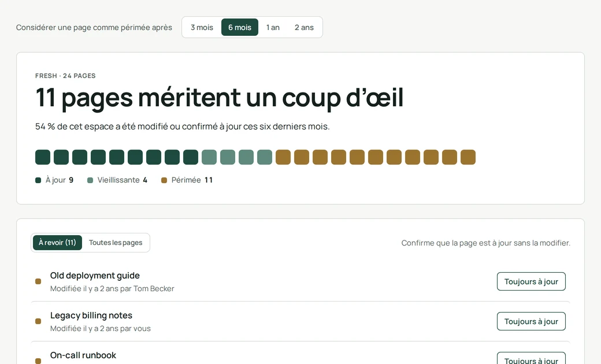This screenshot has height=364, width=601.
Task: Mark On-call runbook as Toujours à jour
Action: 531,359
